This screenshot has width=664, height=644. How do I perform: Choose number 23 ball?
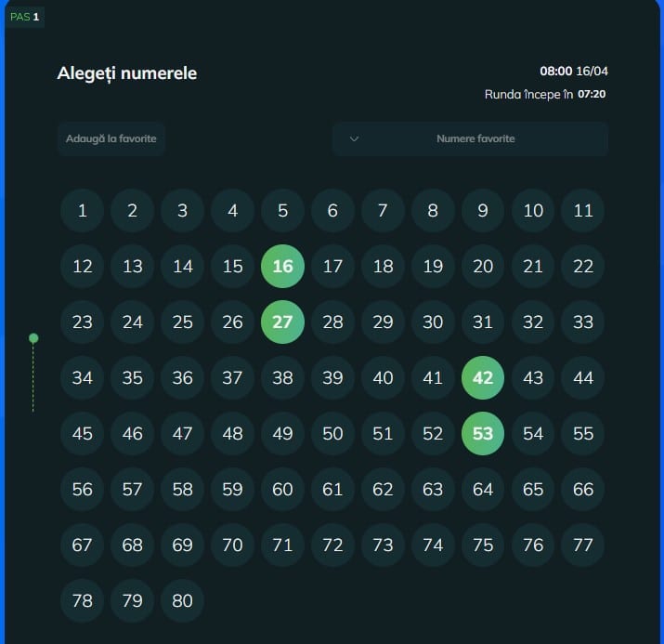82,322
